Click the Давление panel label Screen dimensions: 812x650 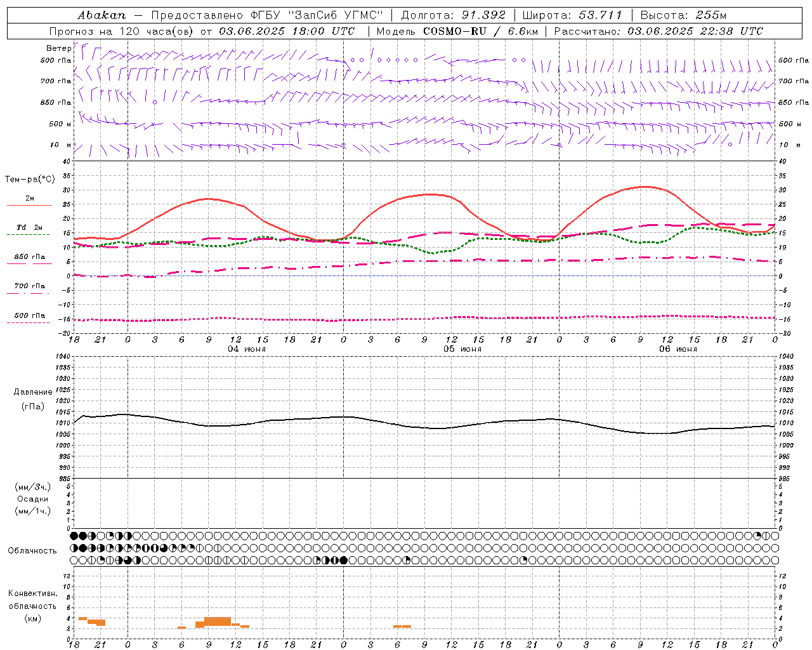click(x=33, y=392)
